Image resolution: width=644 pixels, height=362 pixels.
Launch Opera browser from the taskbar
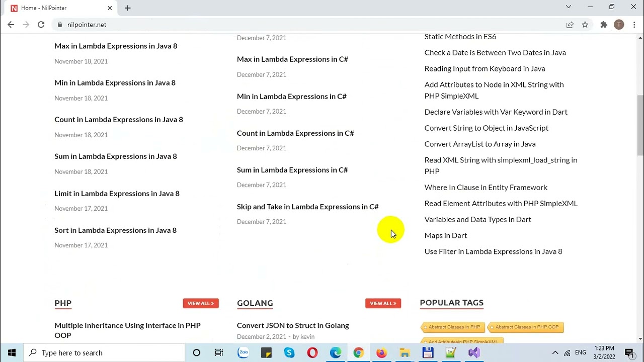(x=312, y=352)
